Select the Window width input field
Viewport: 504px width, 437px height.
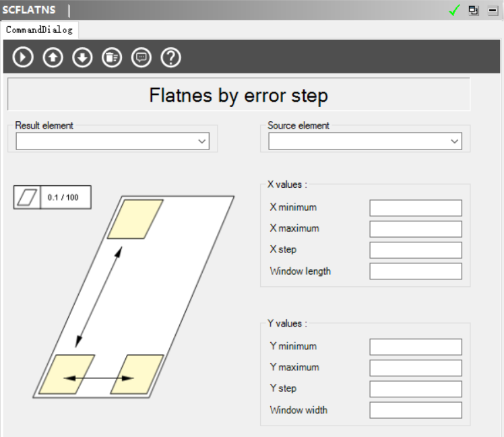point(415,410)
